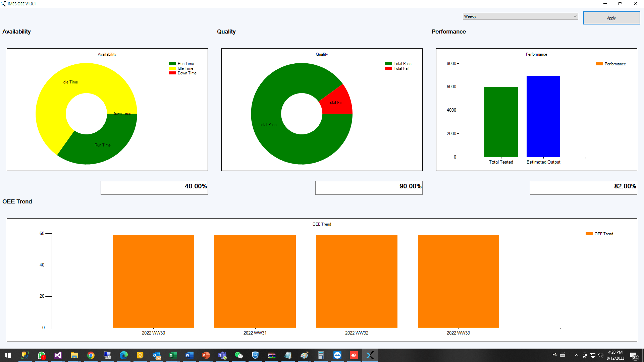This screenshot has width=644, height=362.
Task: Open Microsoft Word from taskbar
Action: point(189,355)
